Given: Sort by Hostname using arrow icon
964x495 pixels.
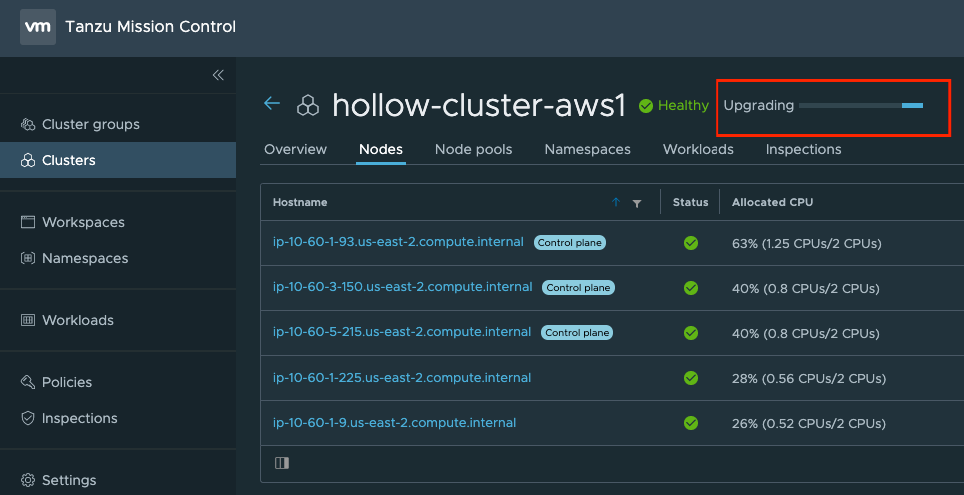Looking at the screenshot, I should [616, 203].
